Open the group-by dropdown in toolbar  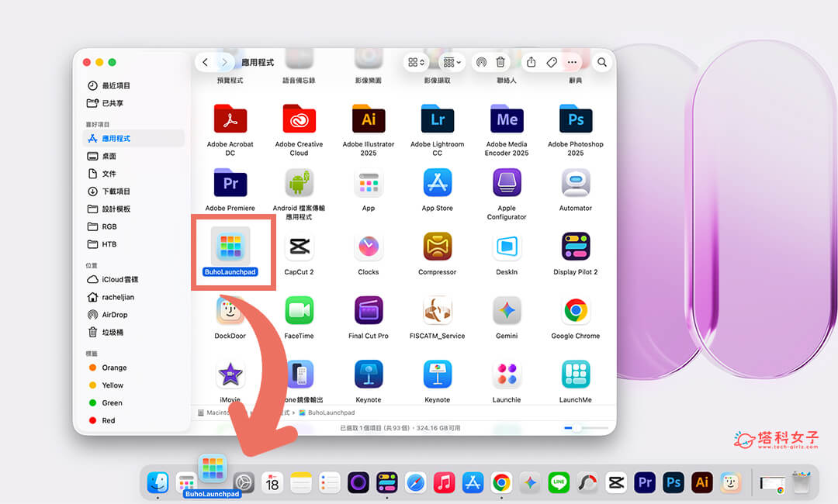[x=452, y=63]
